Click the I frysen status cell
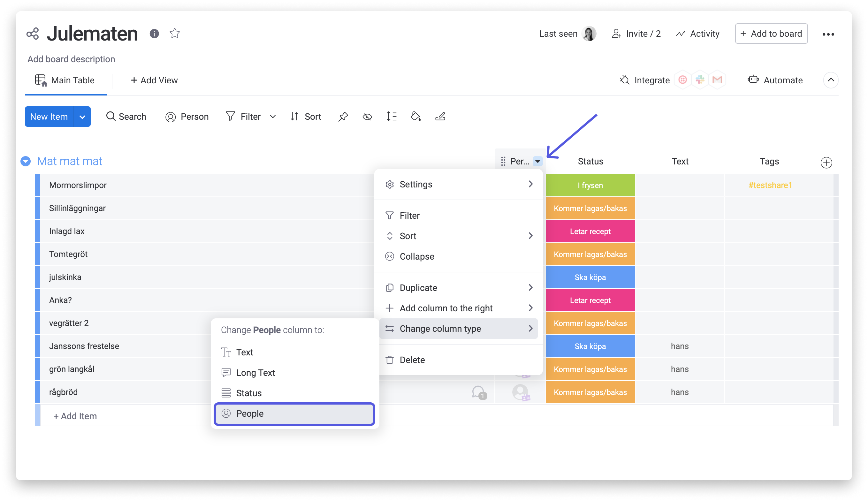868x501 pixels. coord(590,185)
